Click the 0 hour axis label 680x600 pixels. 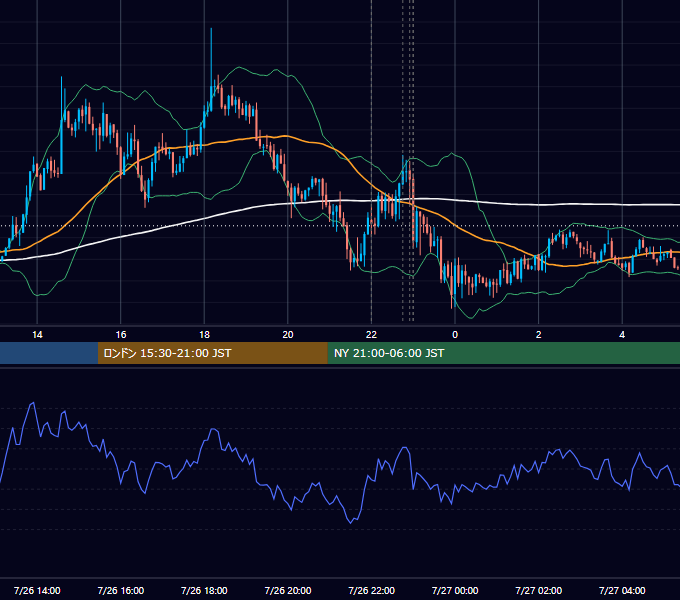(x=455, y=335)
